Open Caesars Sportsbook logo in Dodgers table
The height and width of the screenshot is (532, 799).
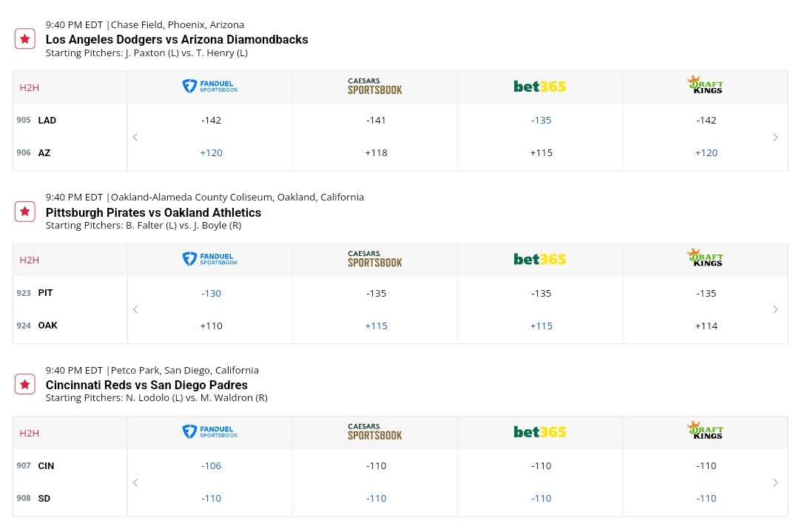click(375, 86)
